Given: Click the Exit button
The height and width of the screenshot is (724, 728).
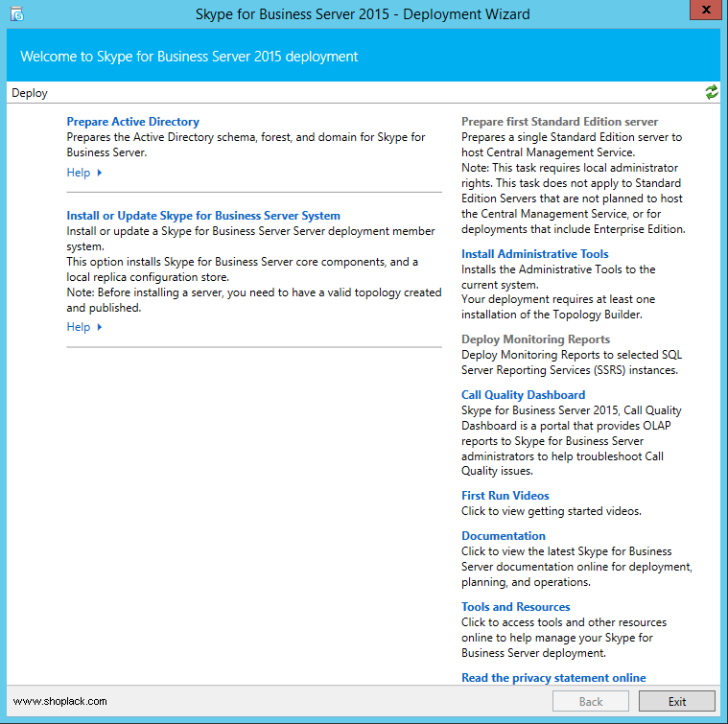Looking at the screenshot, I should 677,701.
